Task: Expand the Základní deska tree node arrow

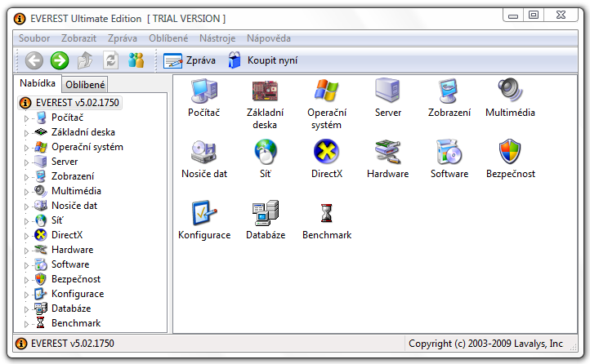Action: click(26, 133)
